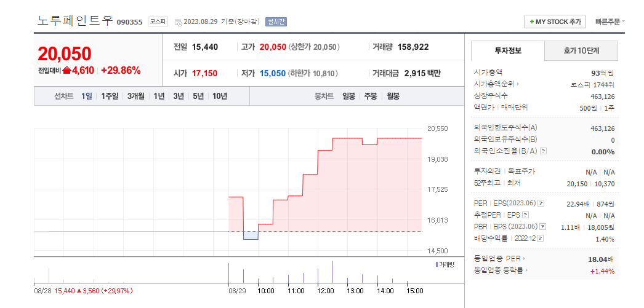Screen dimensions: 644x308
Task: Click 52주최고 | 최저 value 20,150 | 10,370
Action: pos(590,184)
